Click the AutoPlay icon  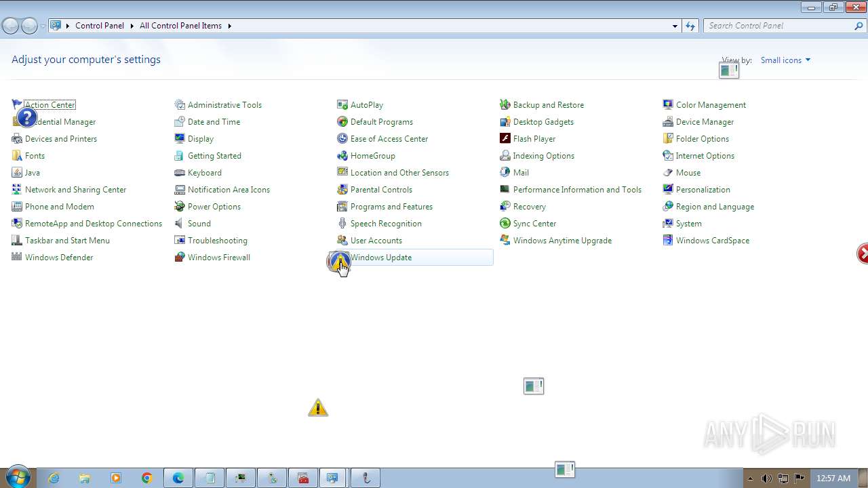[342, 105]
